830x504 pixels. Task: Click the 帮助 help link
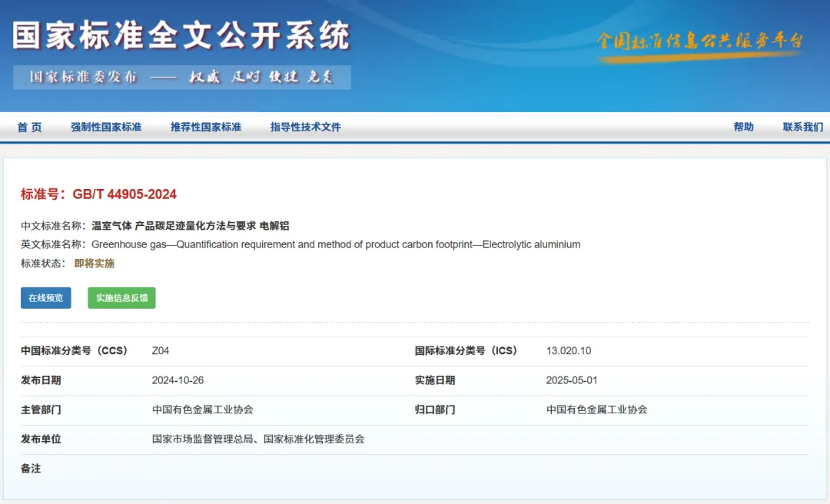click(744, 127)
